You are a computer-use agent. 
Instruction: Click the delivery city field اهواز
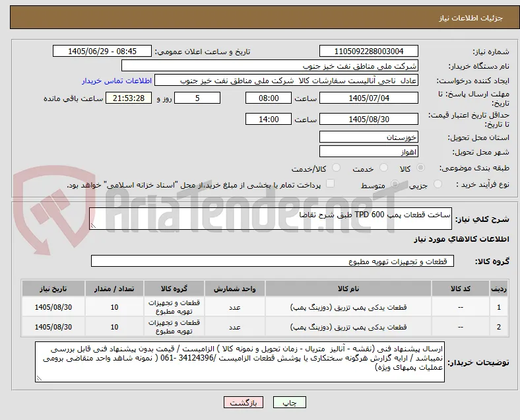coord(369,151)
